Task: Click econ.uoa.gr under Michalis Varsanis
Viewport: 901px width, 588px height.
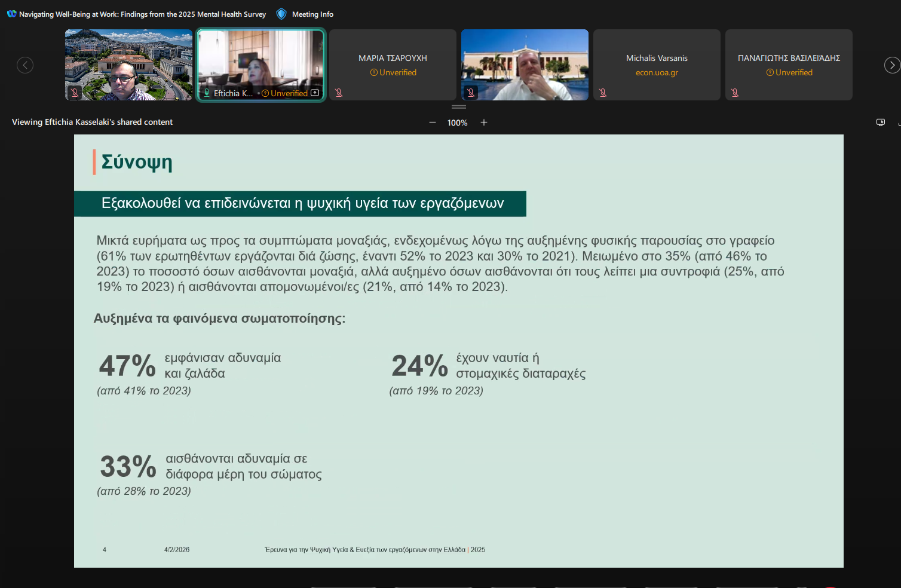Action: click(657, 72)
